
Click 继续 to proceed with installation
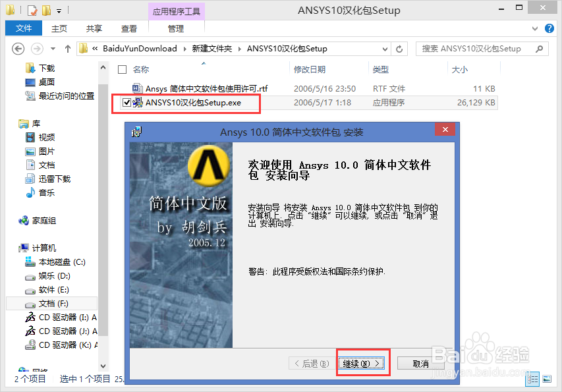(361, 362)
